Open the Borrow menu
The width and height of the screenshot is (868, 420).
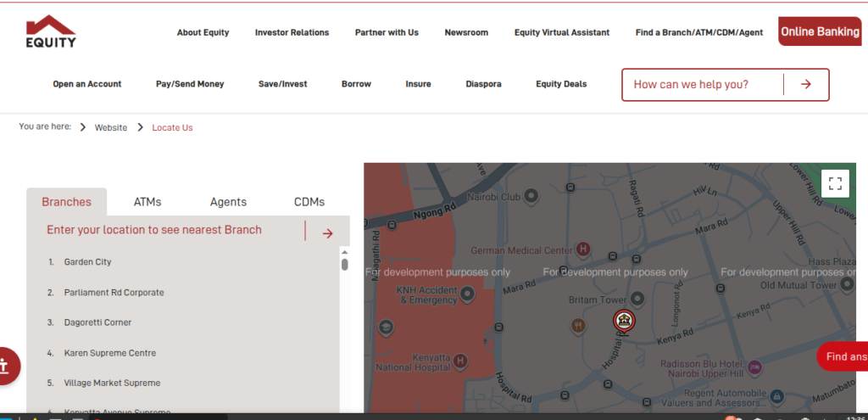pos(356,84)
